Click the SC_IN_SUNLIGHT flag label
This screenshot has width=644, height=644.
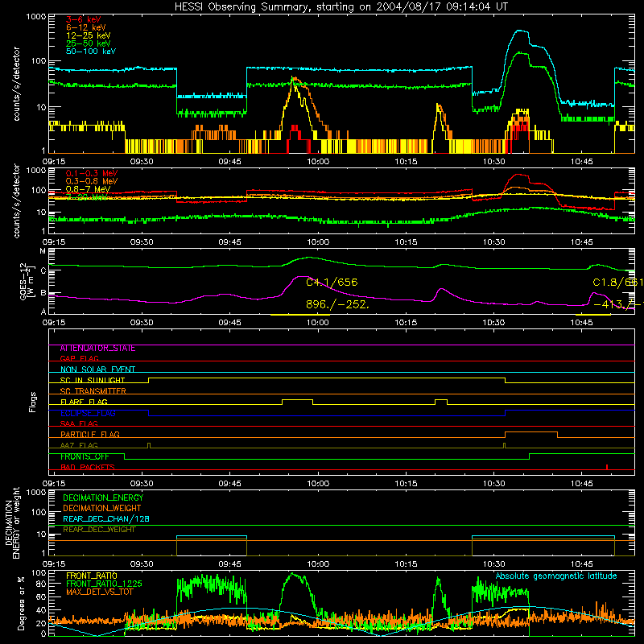tap(93, 380)
